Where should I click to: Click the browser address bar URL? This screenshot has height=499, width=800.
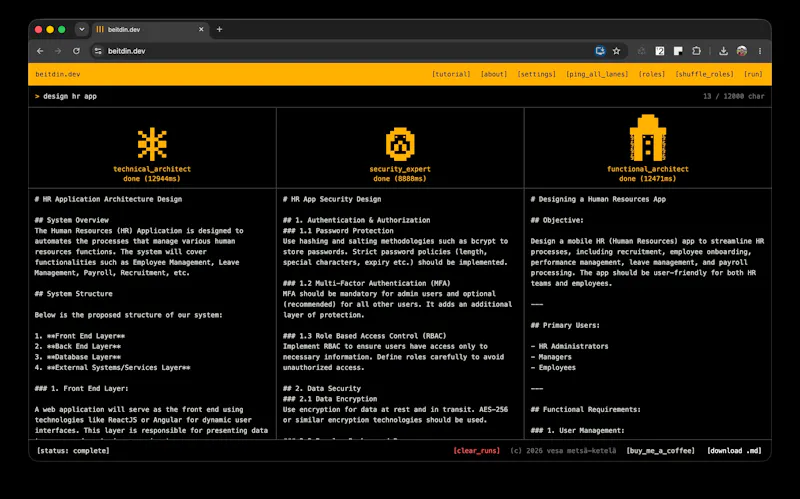point(127,51)
